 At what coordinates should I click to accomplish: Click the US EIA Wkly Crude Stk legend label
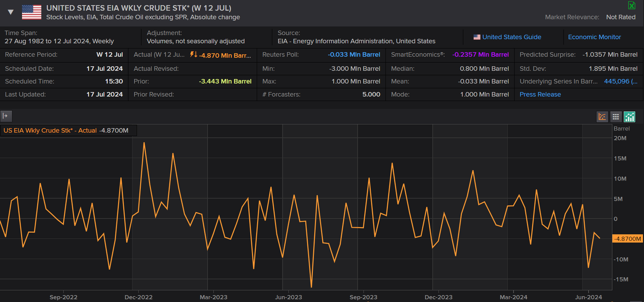click(x=50, y=131)
